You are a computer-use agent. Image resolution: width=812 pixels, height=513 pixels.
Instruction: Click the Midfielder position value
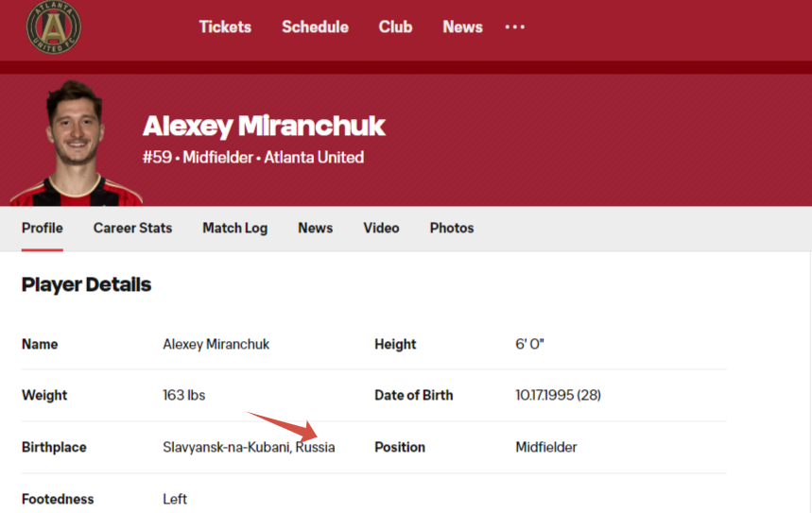coord(545,447)
